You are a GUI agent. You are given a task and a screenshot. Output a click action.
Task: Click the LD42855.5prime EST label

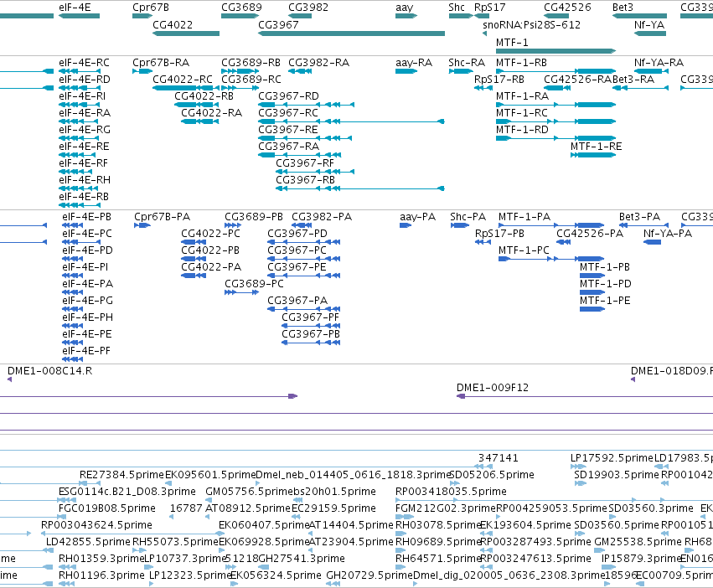click(x=88, y=542)
